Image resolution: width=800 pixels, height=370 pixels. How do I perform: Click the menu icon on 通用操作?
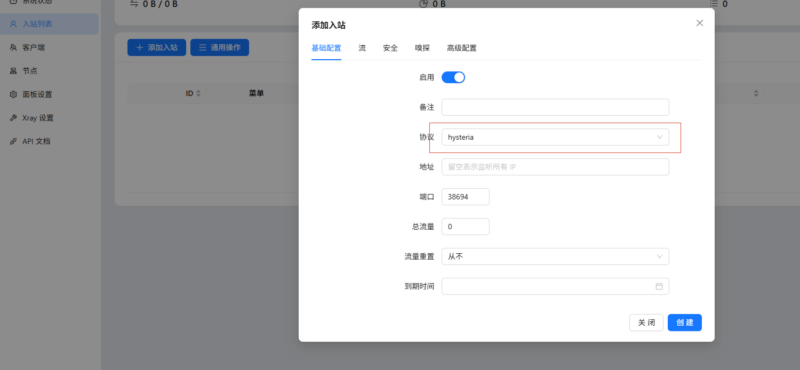click(203, 47)
